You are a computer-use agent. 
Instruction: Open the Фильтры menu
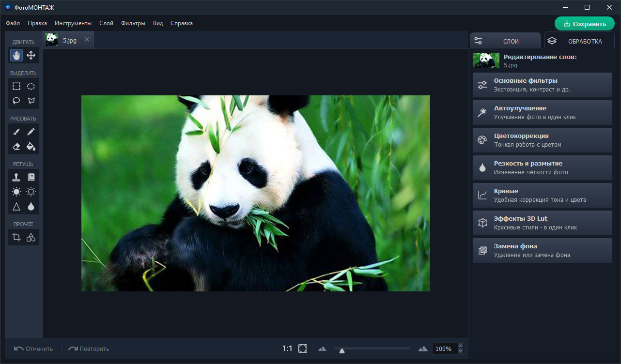click(x=133, y=23)
